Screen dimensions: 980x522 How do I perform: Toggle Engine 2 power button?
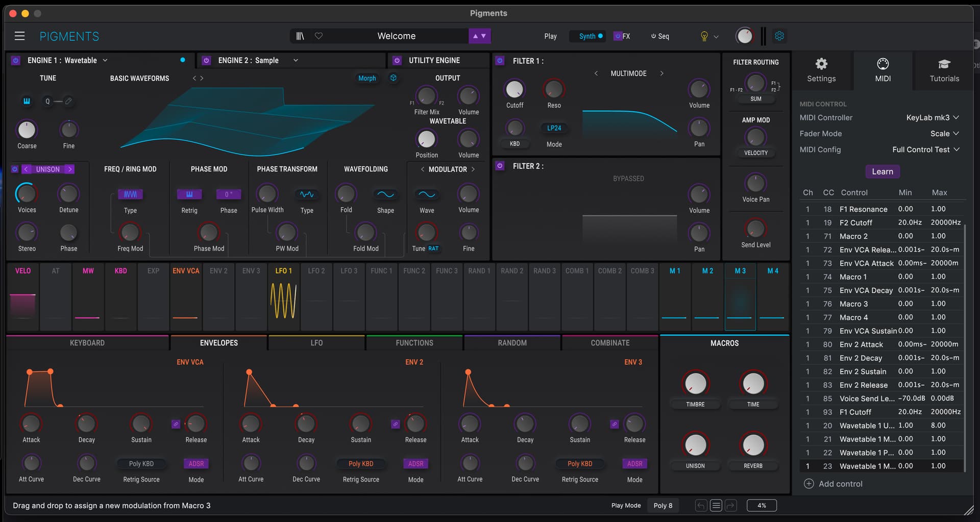click(206, 60)
